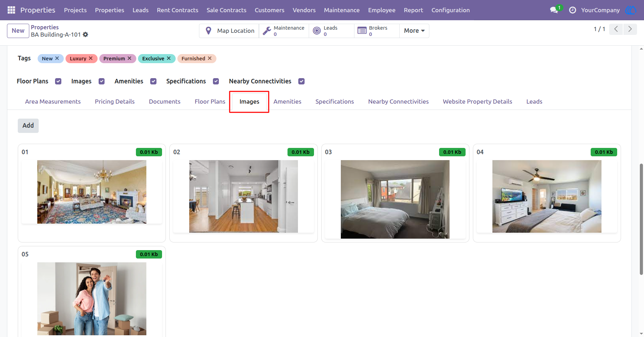Open image 05 couple thumbnail

(x=92, y=299)
